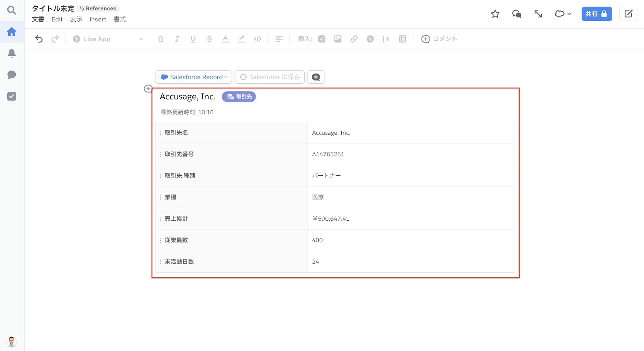Open the Live App style dropdown
The image size is (644, 351).
click(108, 39)
